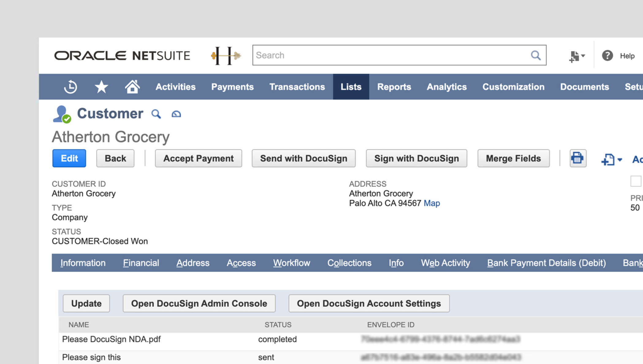Go to the Home house icon

tap(132, 86)
